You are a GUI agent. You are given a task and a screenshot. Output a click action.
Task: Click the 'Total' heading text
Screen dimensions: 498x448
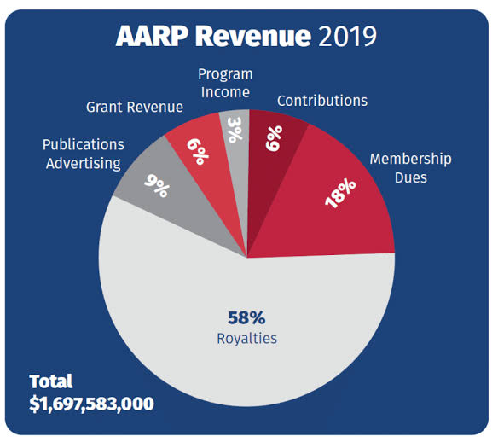point(51,381)
